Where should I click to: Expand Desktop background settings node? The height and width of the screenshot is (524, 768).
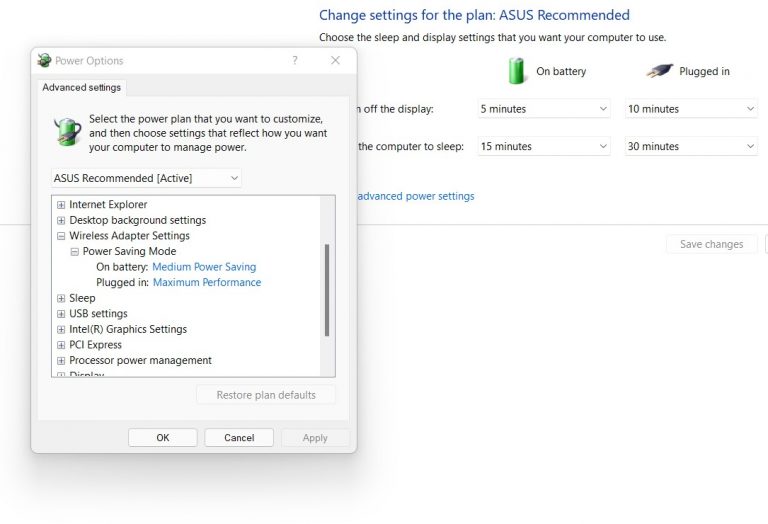point(61,220)
